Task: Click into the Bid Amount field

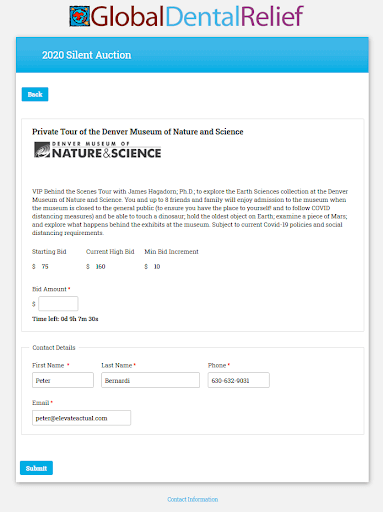Action: pos(58,304)
